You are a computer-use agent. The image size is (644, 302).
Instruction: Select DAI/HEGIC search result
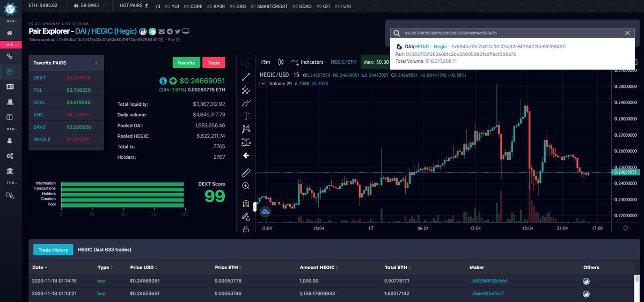coord(513,54)
